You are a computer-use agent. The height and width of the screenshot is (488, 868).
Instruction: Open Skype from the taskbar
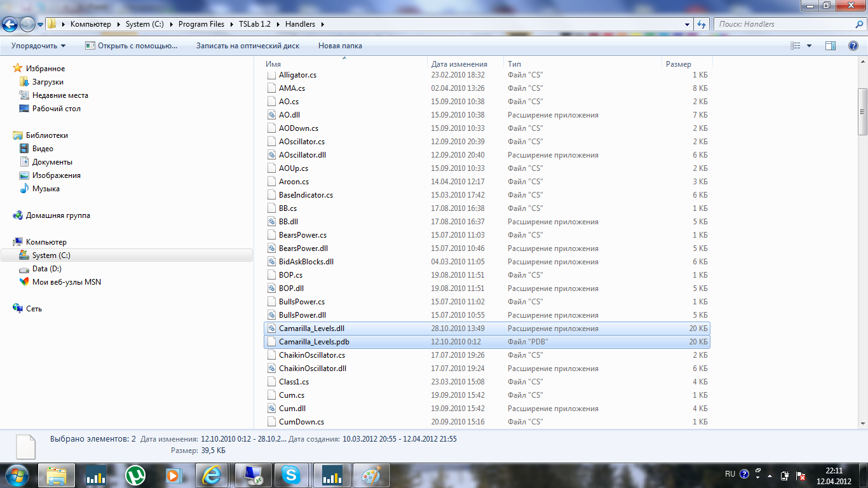(x=292, y=475)
